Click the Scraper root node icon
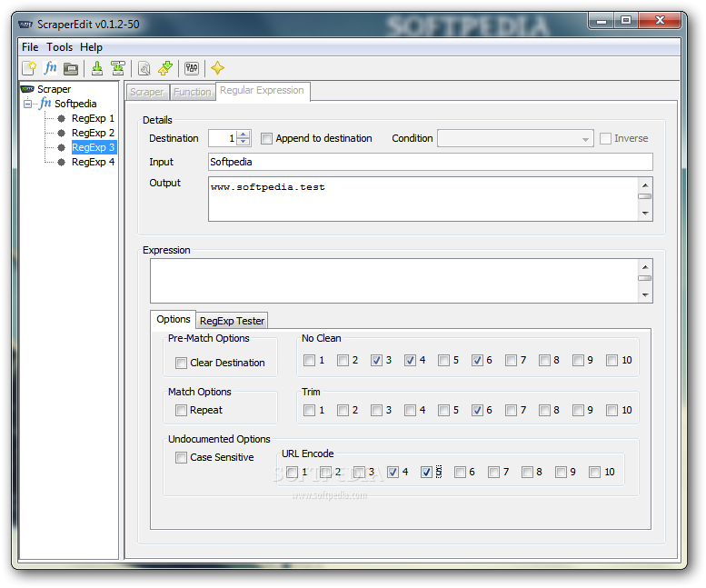706x588 pixels. (x=27, y=89)
